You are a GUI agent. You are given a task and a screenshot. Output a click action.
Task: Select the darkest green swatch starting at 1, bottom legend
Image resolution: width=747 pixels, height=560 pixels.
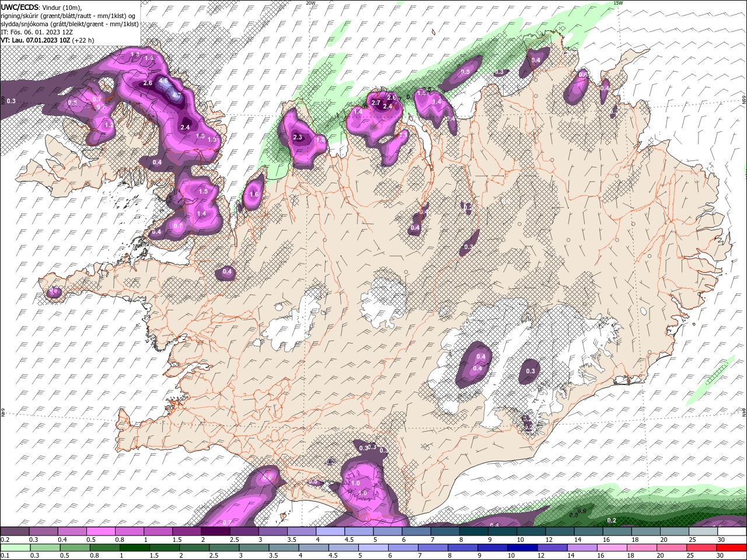[134, 547]
